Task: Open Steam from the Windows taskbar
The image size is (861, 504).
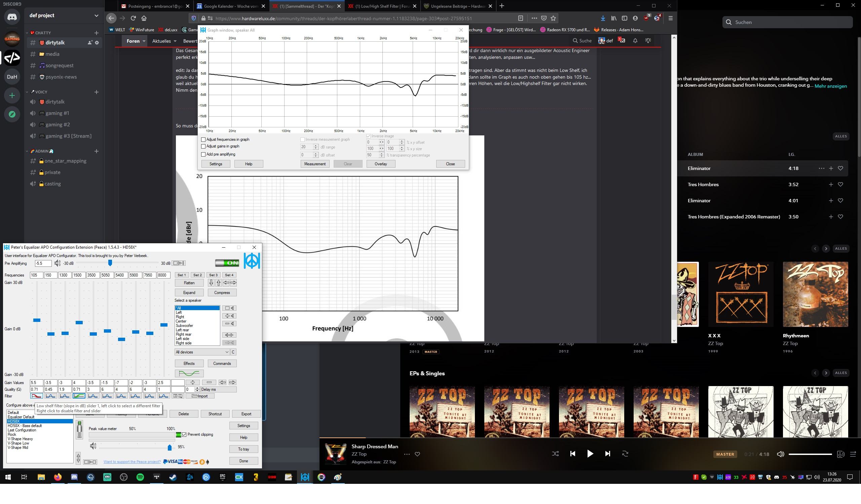Action: point(173,477)
